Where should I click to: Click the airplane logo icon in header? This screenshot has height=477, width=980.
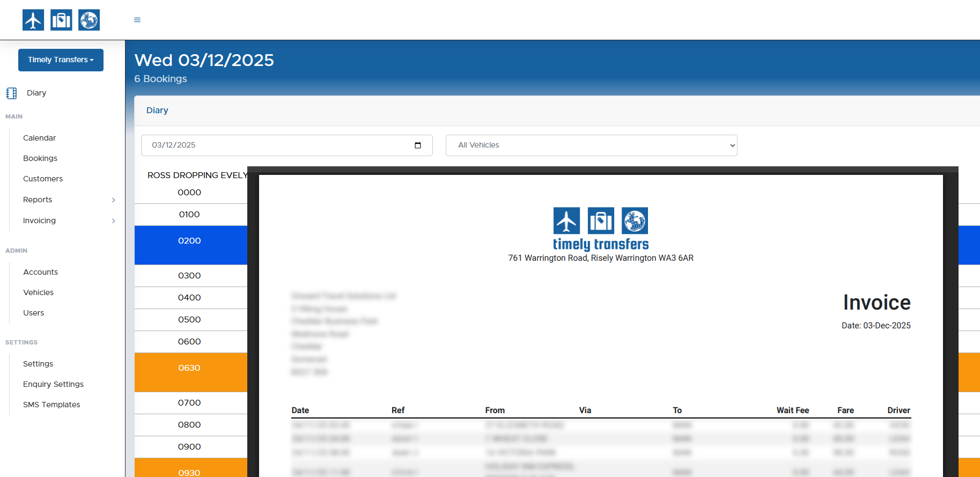point(33,20)
